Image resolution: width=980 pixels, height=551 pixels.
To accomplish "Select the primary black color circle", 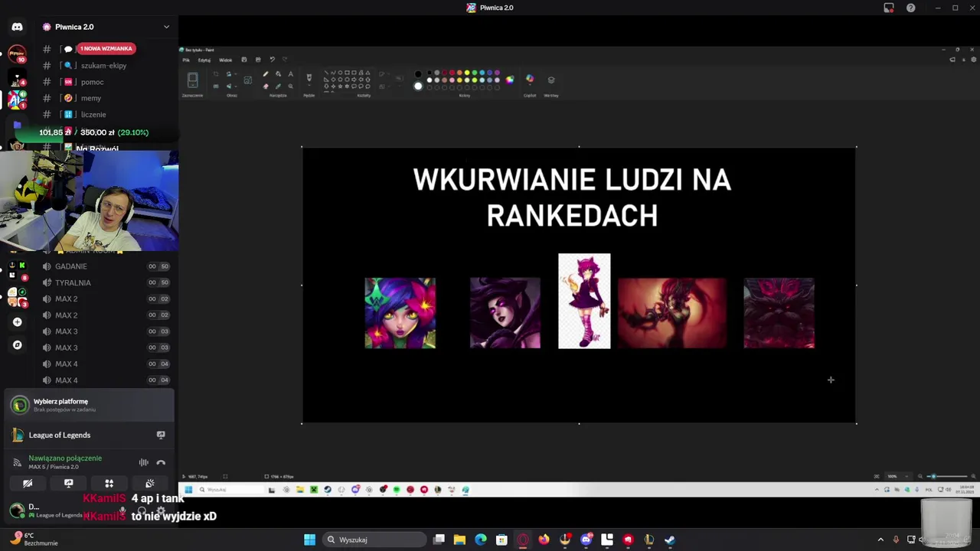I will (x=418, y=74).
